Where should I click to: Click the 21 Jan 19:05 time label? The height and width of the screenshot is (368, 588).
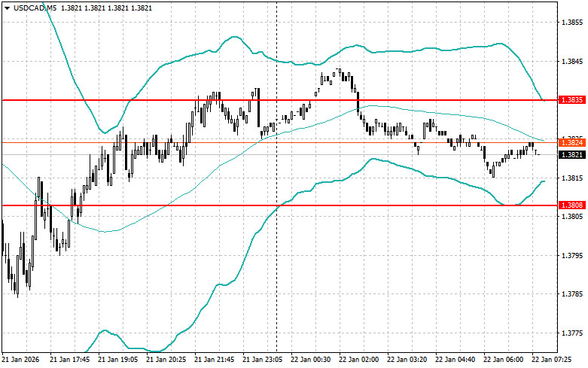(x=117, y=360)
